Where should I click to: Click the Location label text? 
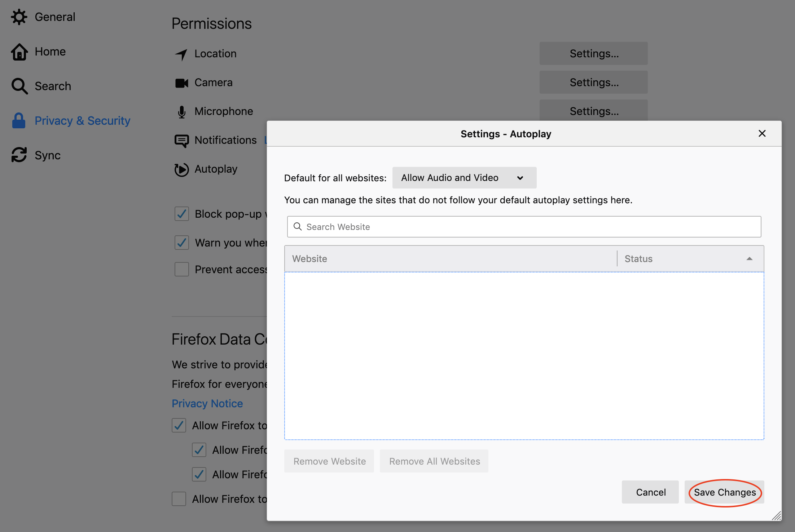click(215, 53)
